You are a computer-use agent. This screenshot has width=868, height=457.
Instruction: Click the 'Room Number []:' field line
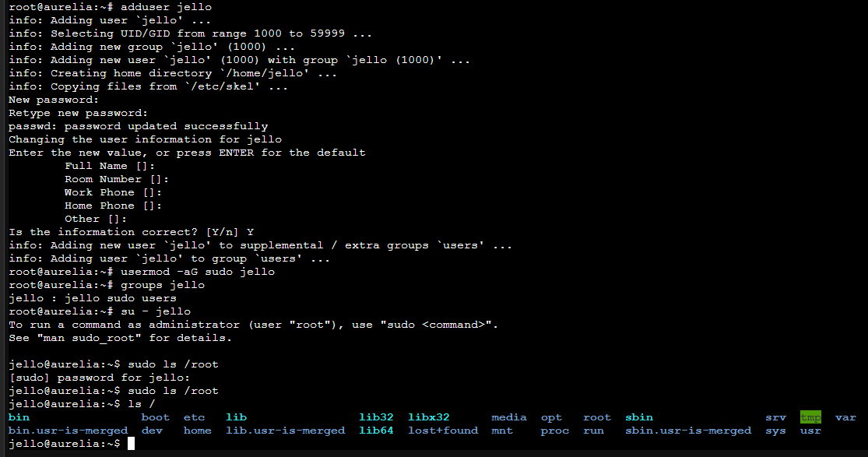116,179
